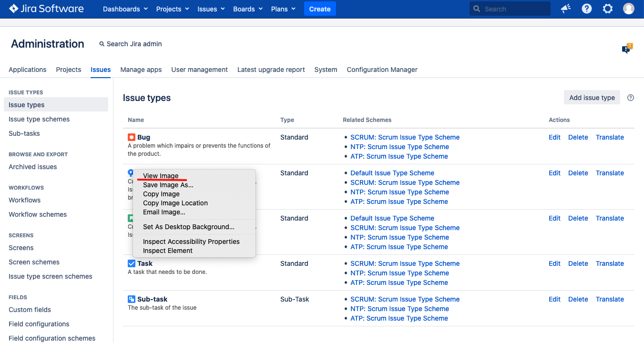This screenshot has width=644, height=343.
Task: Open Workflows in the sidebar
Action: click(25, 200)
